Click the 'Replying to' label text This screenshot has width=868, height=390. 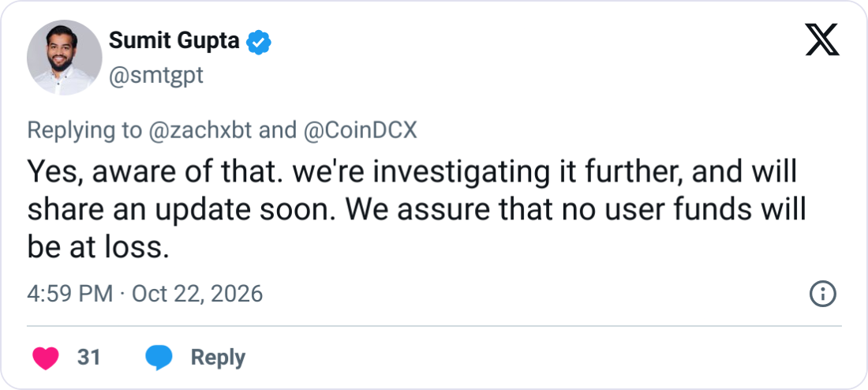tap(84, 131)
